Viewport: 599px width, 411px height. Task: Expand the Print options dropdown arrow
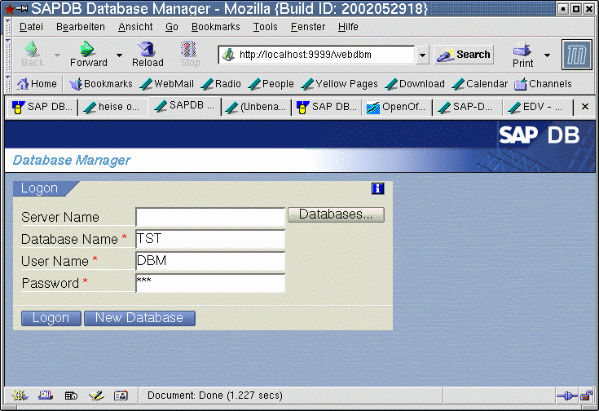(x=547, y=55)
